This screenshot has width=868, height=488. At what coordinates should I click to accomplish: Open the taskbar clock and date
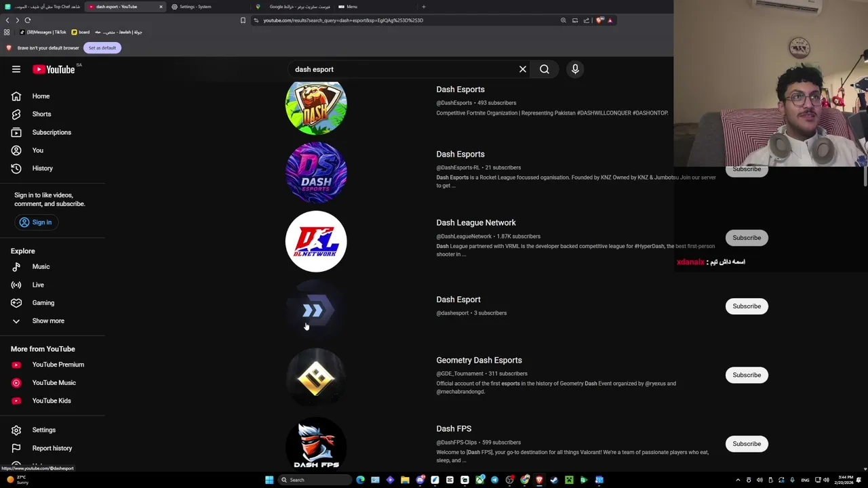[845, 480]
